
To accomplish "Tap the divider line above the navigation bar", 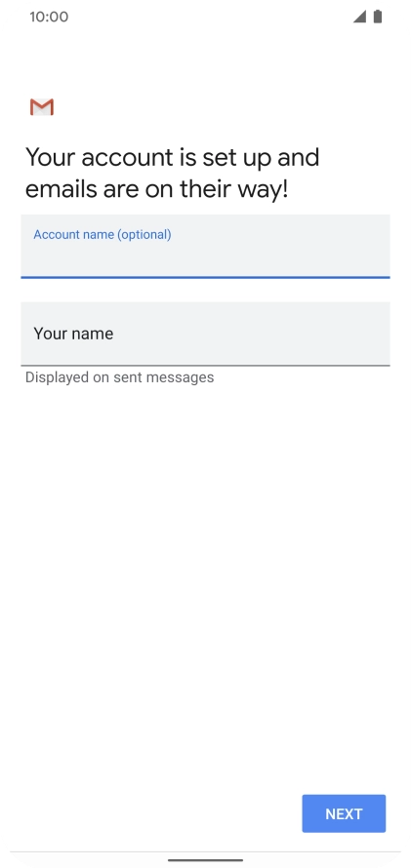I will [205, 851].
